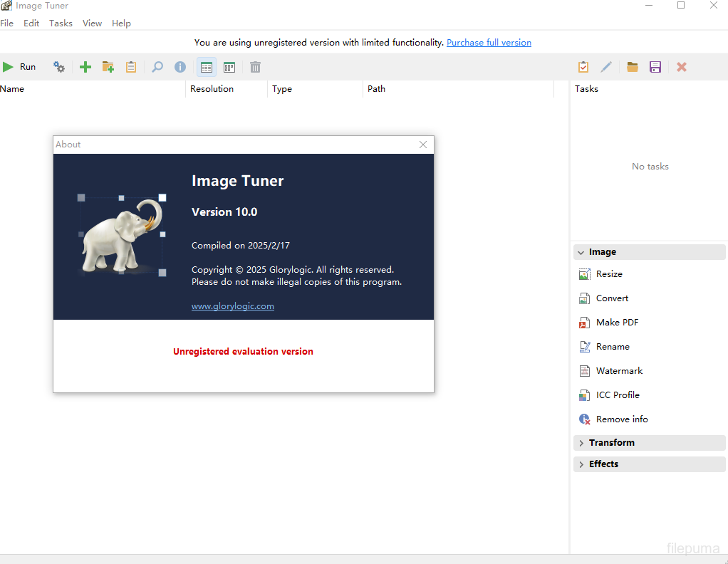Viewport: 728px width, 564px height.
Task: Open the File menu
Action: click(x=7, y=23)
